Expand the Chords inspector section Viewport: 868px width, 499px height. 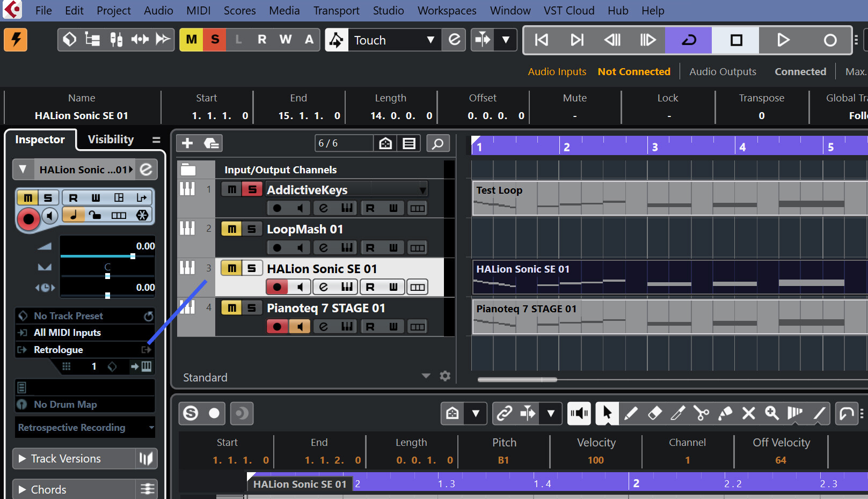pyautogui.click(x=23, y=490)
